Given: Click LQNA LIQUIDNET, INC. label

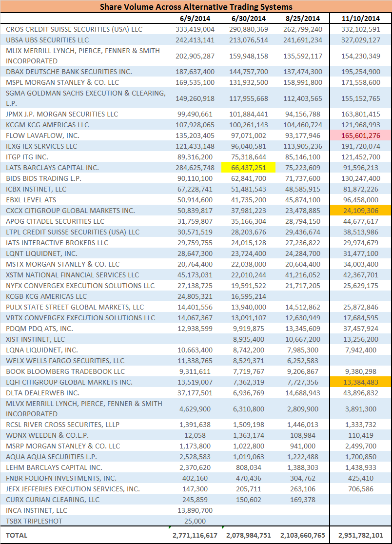Looking at the screenshot, I should pyautogui.click(x=42, y=351).
